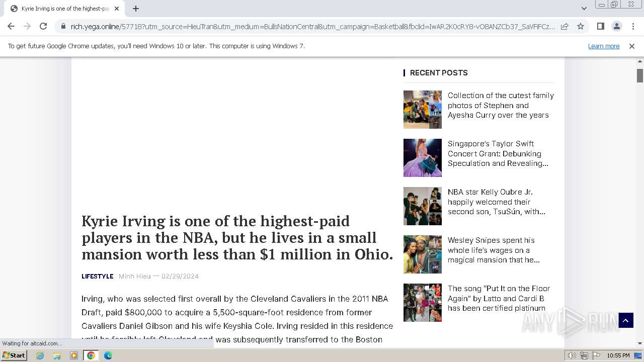Click the page vertical scrollbar thumb
The image size is (644, 362).
pyautogui.click(x=640, y=75)
